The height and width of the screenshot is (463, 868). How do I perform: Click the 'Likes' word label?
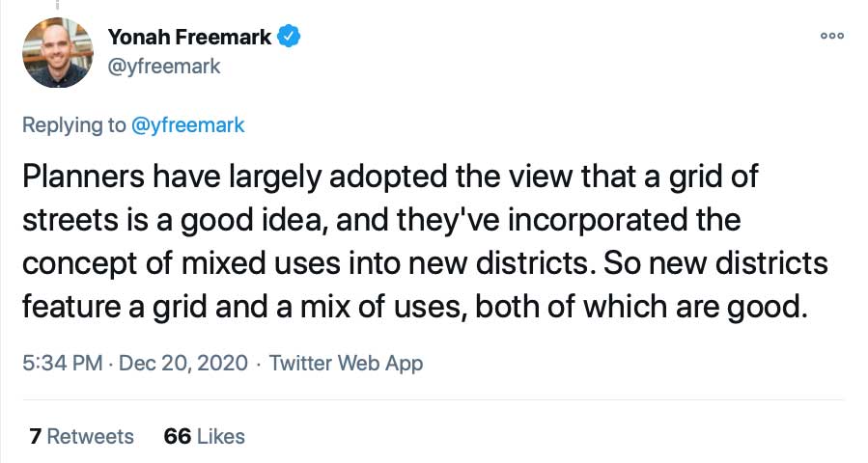[221, 436]
